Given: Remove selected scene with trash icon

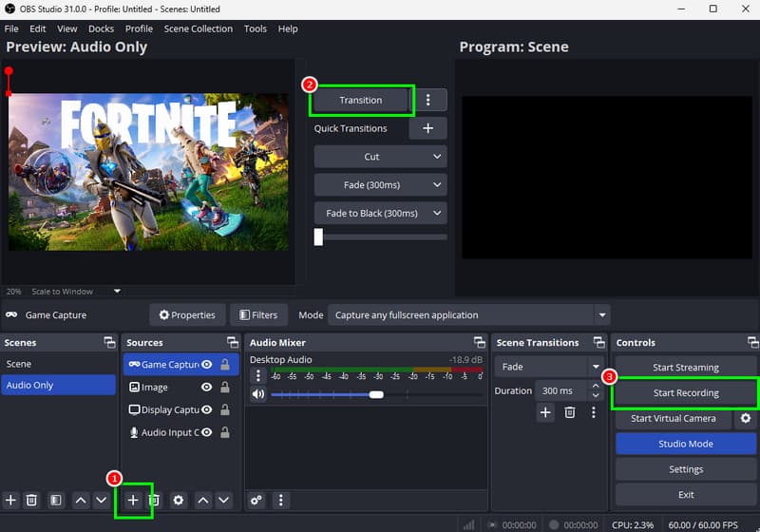Looking at the screenshot, I should (31, 500).
